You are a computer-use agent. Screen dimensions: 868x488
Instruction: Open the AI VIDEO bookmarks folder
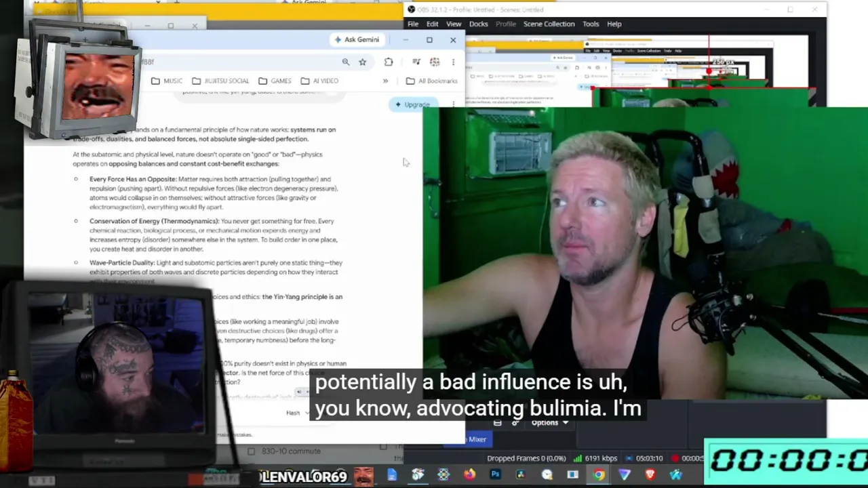coord(319,81)
